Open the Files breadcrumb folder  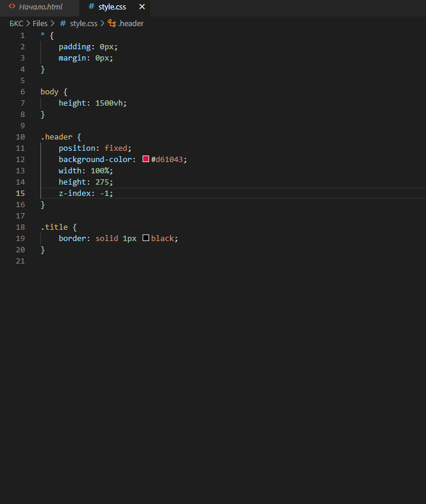click(x=40, y=24)
